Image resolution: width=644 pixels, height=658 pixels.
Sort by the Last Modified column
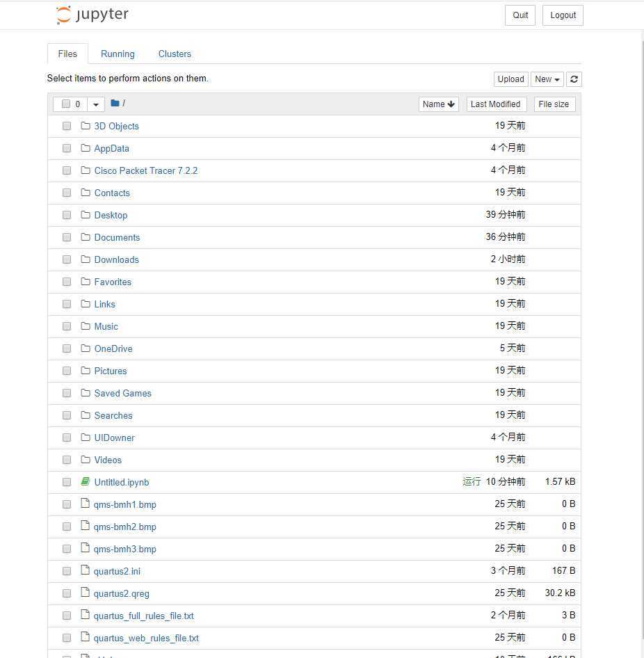point(495,104)
